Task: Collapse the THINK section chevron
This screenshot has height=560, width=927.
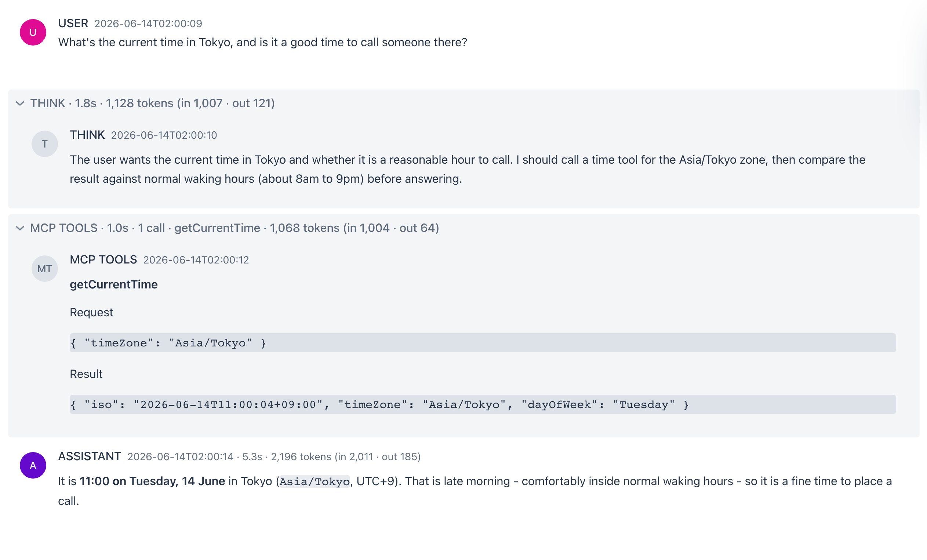Action: 20,103
